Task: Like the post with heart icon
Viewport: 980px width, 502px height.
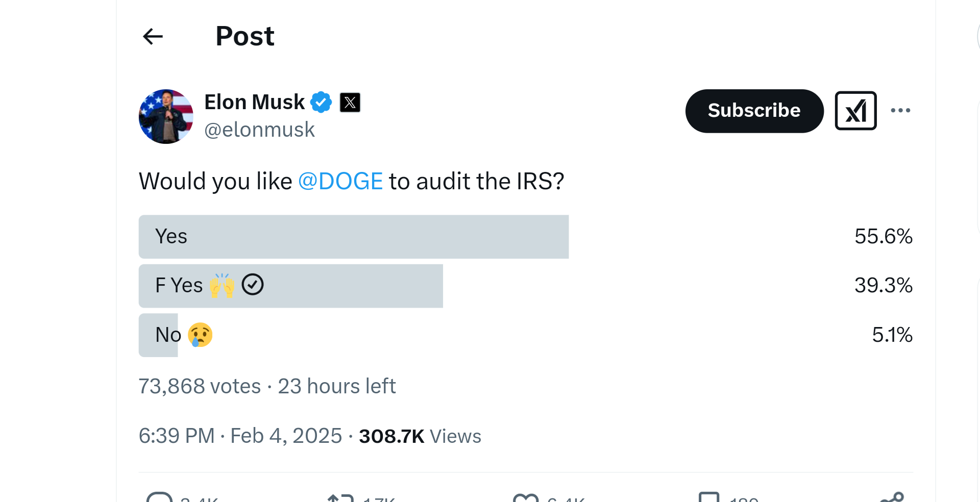Action: point(526,497)
